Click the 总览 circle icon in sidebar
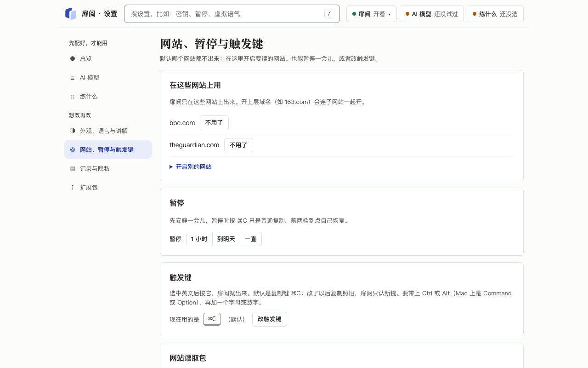 pyautogui.click(x=73, y=58)
